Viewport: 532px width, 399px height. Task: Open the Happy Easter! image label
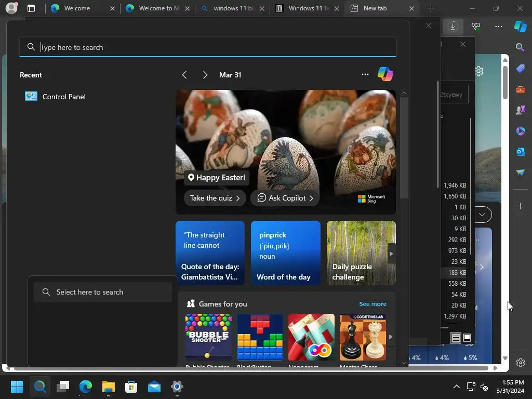[217, 178]
